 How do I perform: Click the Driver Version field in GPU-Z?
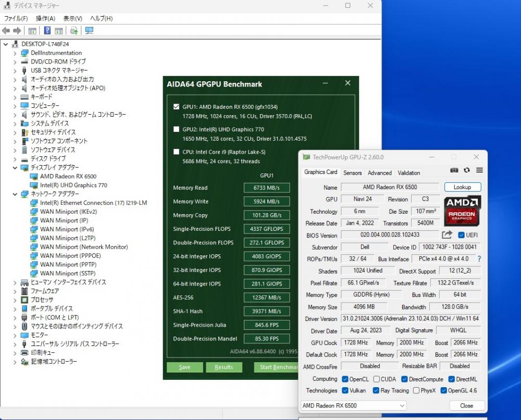(x=411, y=319)
